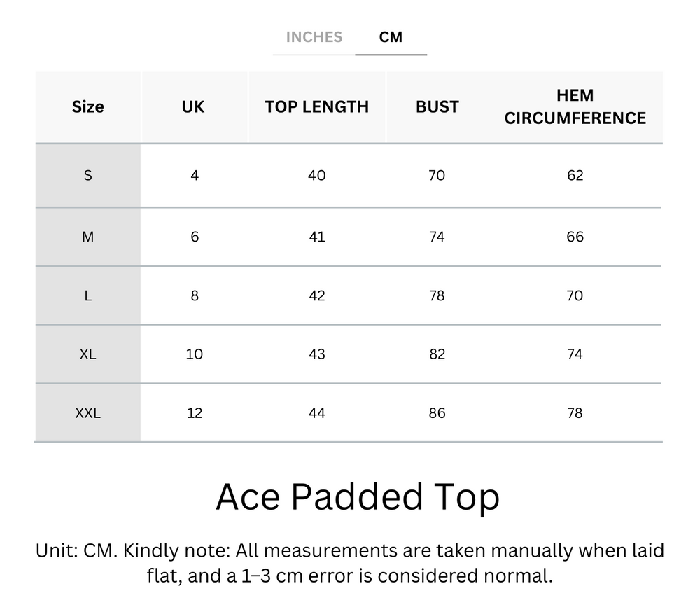Click bust value 86 in XXL row
The image size is (700, 612).
437,413
